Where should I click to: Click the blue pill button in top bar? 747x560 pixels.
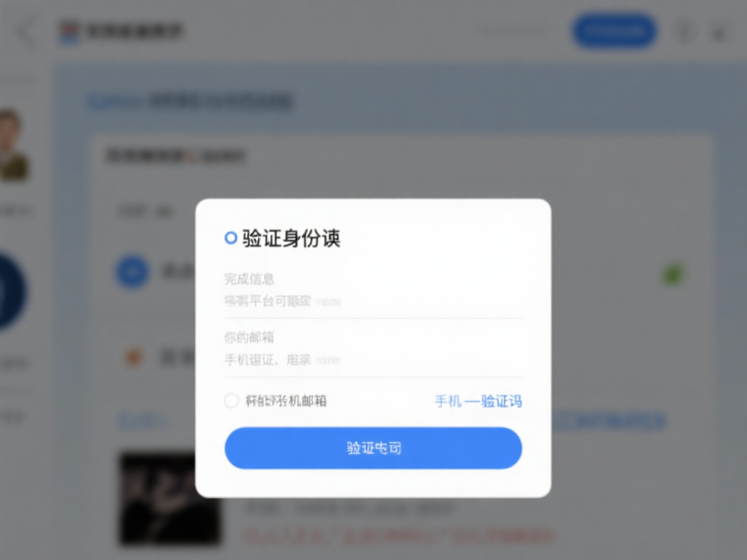[x=614, y=31]
